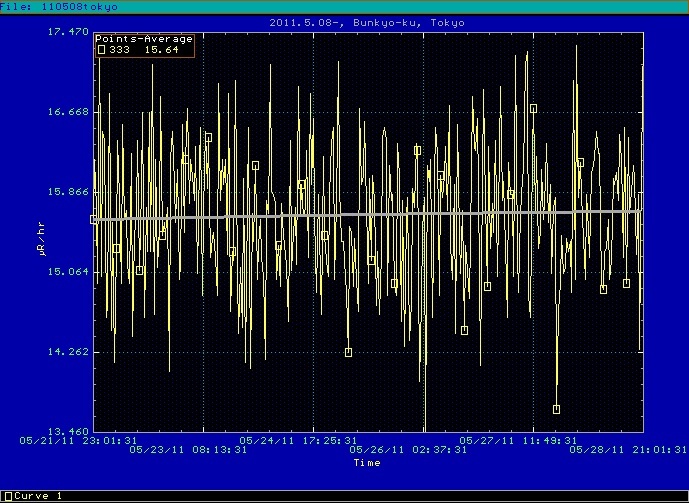Click the lowest data point marker
689x503 pixels.
point(556,409)
